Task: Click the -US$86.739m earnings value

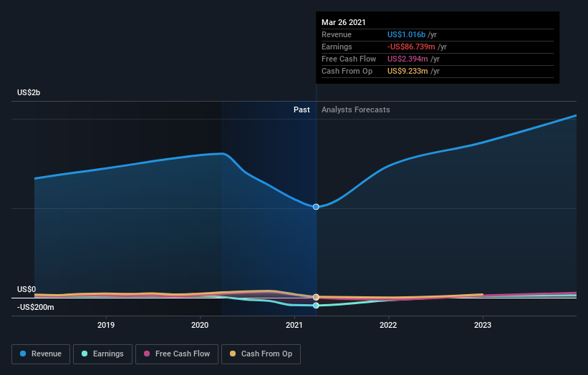Action: point(411,47)
